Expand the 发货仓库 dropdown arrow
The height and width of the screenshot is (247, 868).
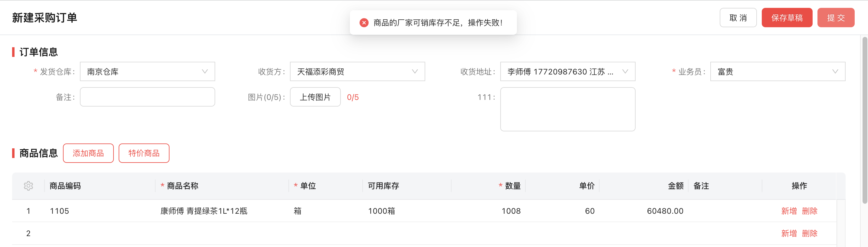(205, 71)
